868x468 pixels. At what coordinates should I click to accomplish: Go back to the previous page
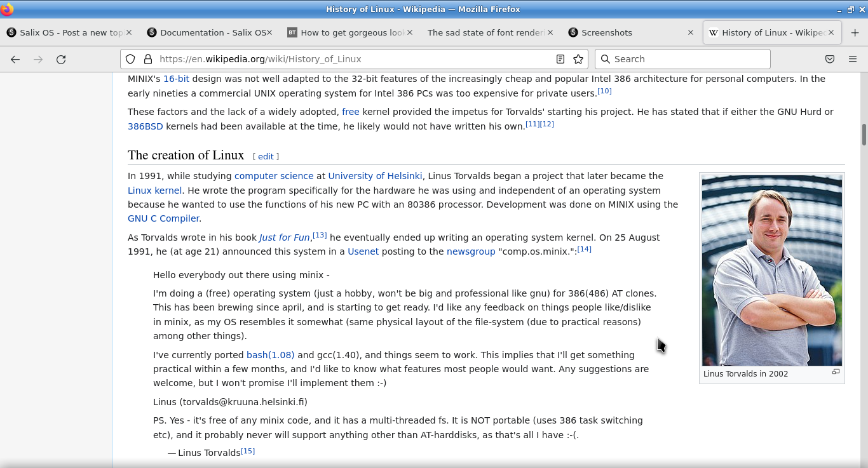pyautogui.click(x=15, y=59)
